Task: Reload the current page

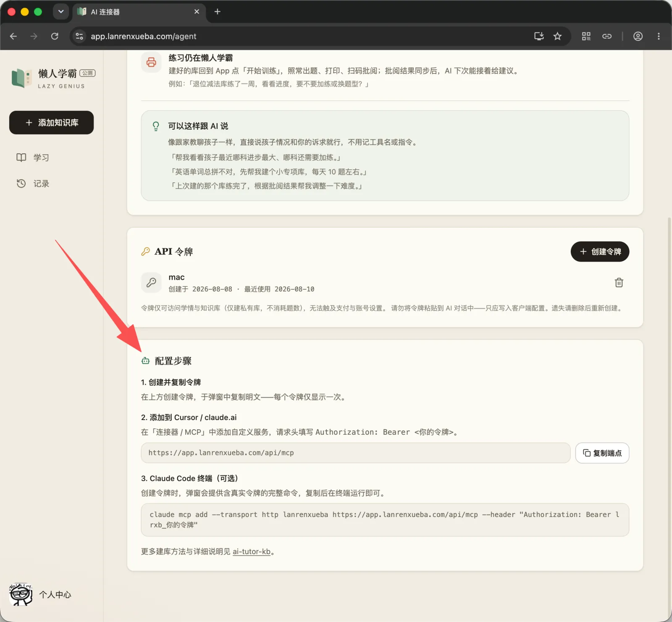Action: pyautogui.click(x=55, y=36)
